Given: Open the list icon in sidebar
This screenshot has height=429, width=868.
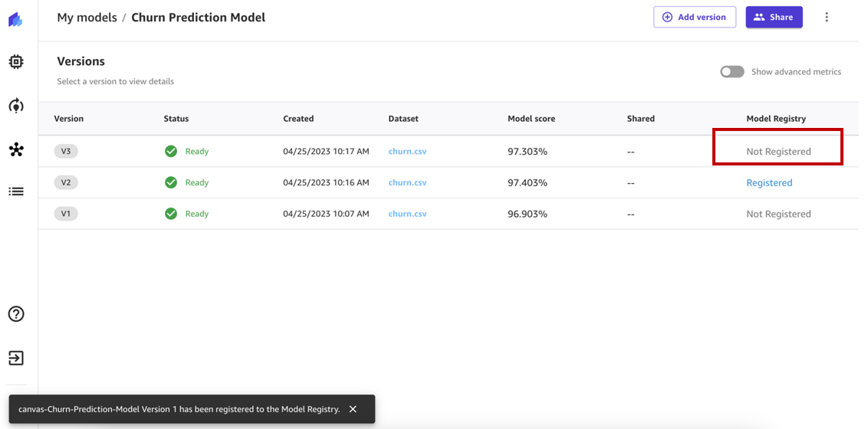Looking at the screenshot, I should [x=16, y=192].
